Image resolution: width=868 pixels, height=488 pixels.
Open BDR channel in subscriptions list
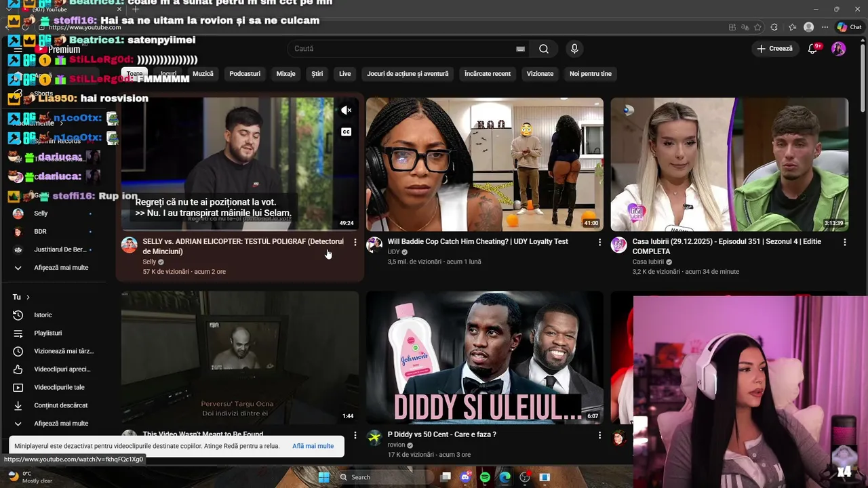click(x=52, y=232)
